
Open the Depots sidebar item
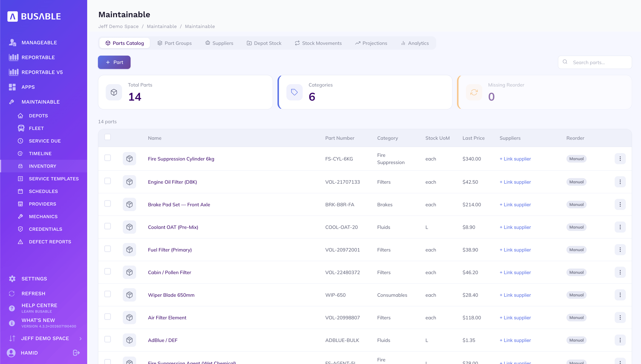(44, 116)
